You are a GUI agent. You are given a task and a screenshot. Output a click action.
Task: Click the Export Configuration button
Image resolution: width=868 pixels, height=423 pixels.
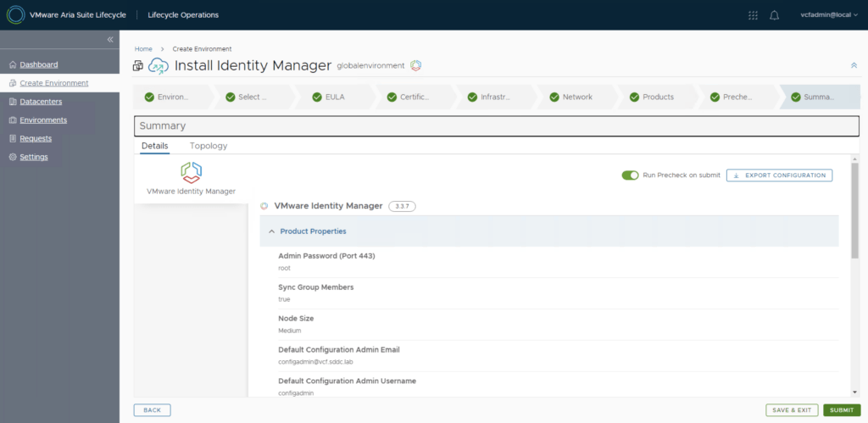pyautogui.click(x=779, y=175)
